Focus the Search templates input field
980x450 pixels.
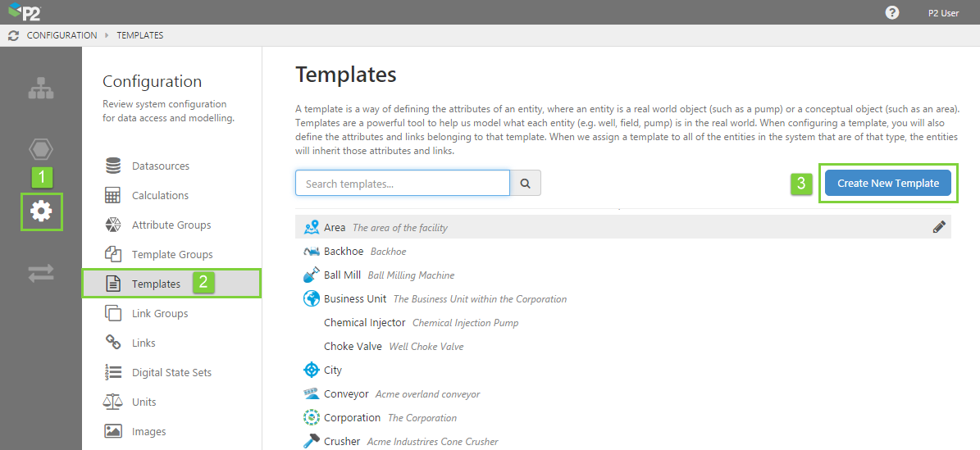pos(402,184)
